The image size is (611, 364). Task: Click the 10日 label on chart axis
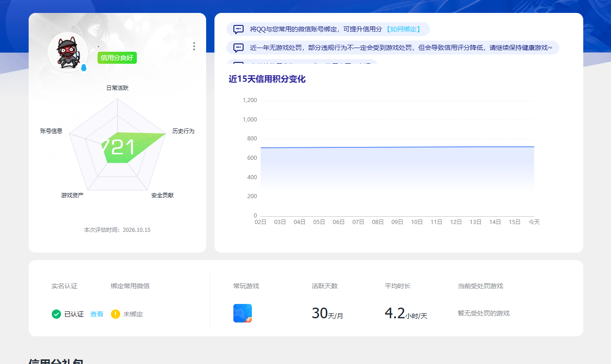[417, 222]
